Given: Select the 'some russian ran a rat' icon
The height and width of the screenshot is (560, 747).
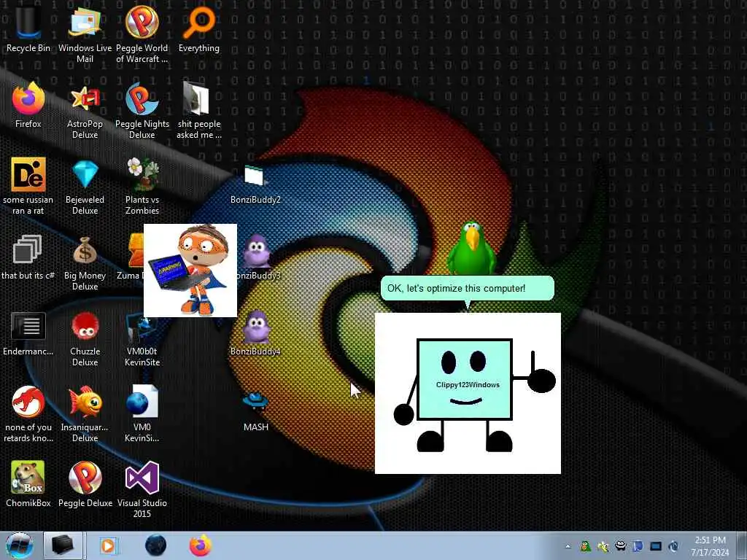Looking at the screenshot, I should [x=28, y=186].
